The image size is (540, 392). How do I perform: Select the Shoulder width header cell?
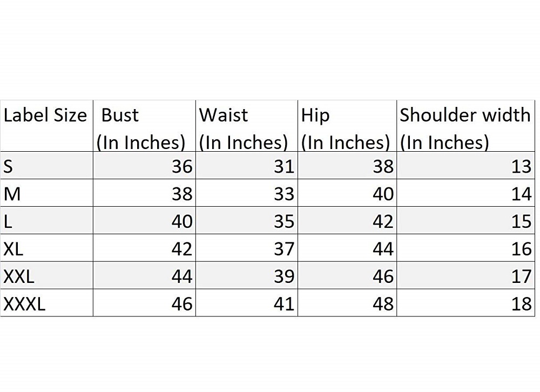coord(465,126)
